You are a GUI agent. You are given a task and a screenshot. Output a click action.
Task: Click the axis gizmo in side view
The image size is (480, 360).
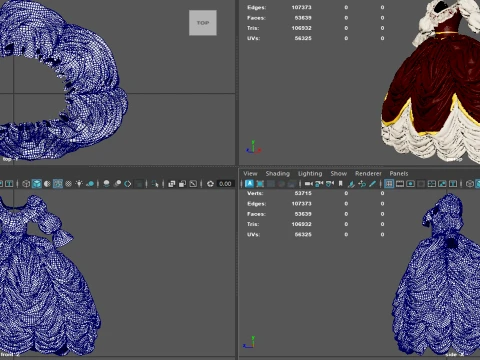coord(249,342)
